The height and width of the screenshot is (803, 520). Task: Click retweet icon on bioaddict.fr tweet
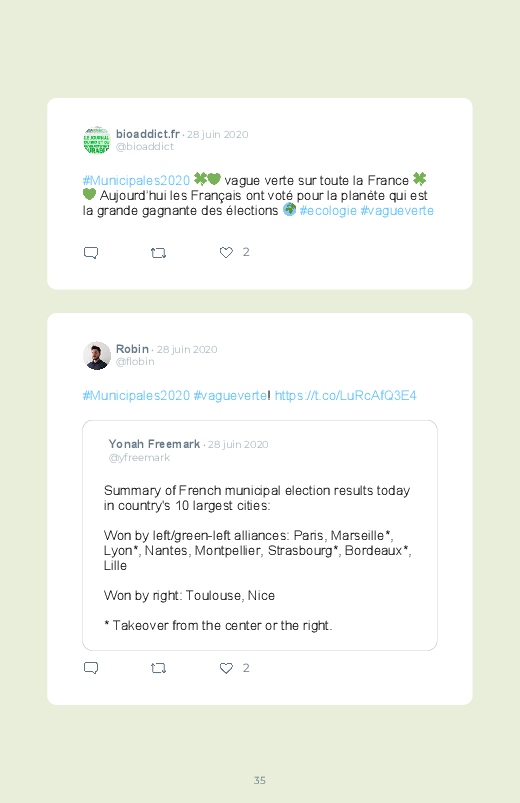[x=158, y=252]
